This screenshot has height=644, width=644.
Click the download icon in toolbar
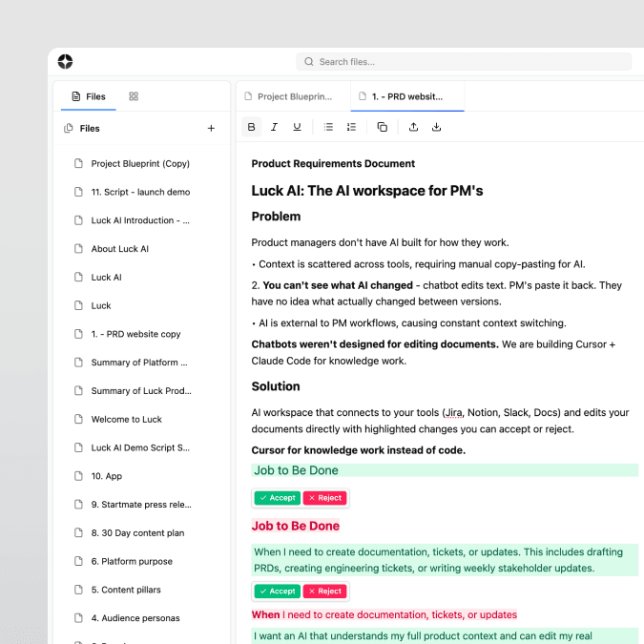click(x=436, y=127)
